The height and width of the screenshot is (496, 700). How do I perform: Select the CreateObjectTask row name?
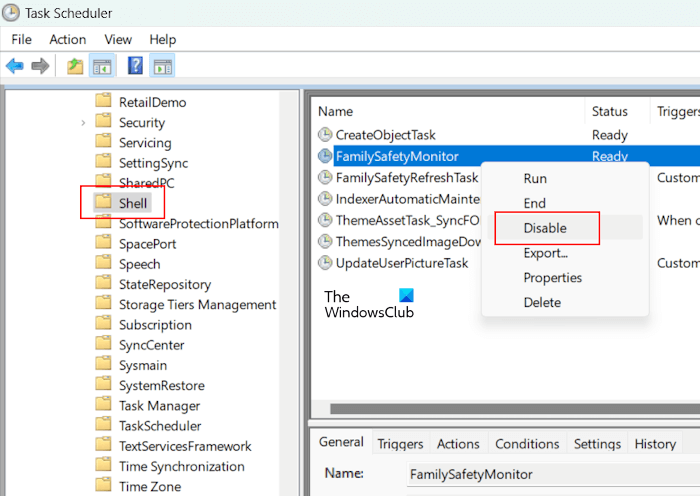385,135
